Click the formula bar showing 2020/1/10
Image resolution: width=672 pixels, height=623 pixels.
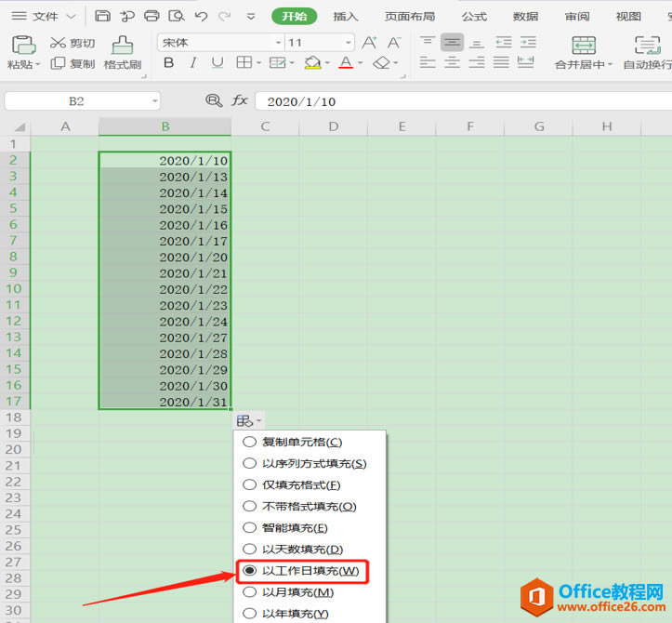click(x=463, y=101)
